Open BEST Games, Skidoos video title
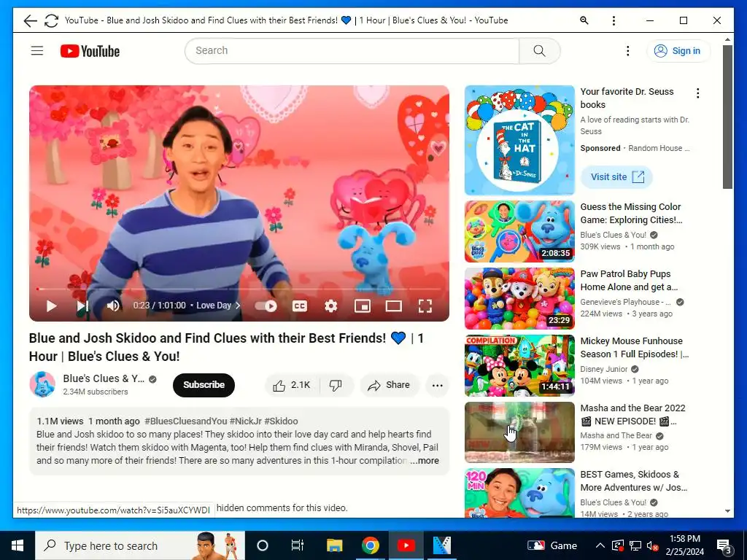 pos(634,481)
